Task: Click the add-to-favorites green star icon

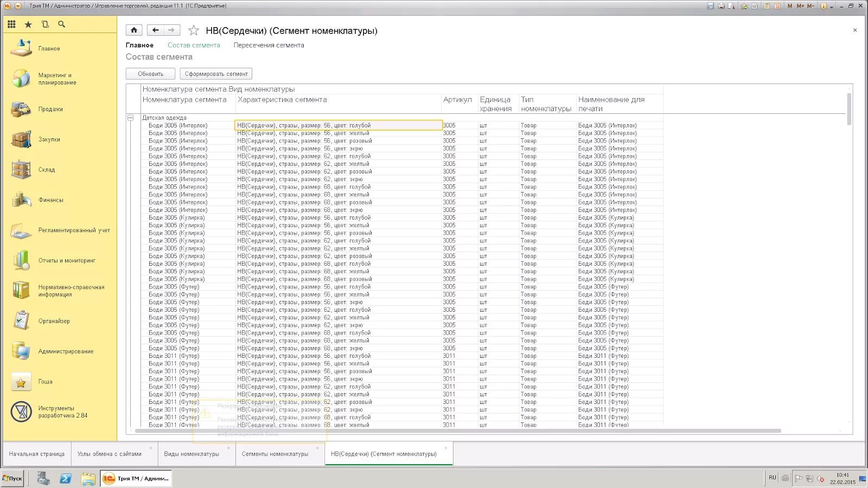Action: (x=744, y=6)
